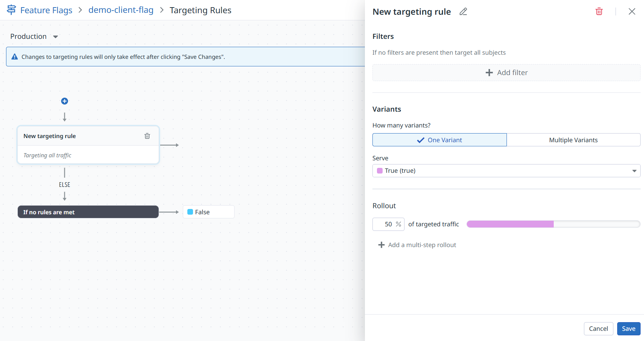Click the Save button
644x341 pixels.
pos(629,329)
